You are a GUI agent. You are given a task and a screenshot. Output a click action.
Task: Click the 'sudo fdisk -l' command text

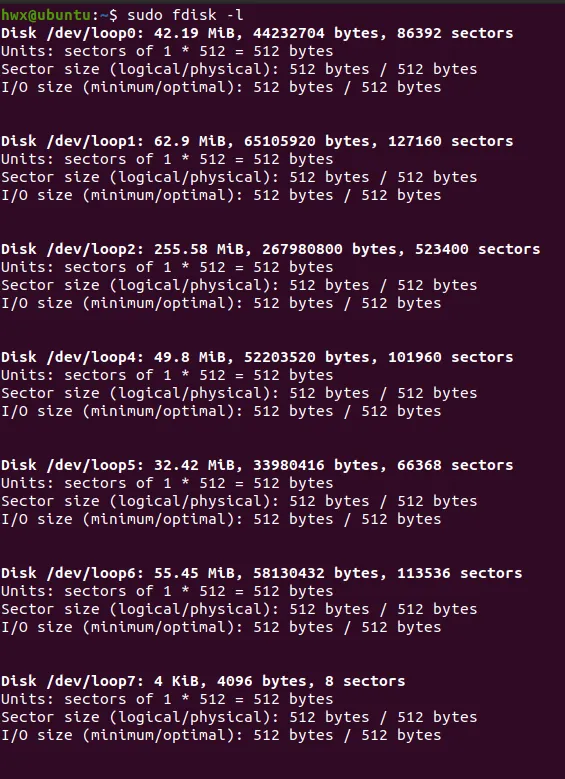tap(185, 15)
